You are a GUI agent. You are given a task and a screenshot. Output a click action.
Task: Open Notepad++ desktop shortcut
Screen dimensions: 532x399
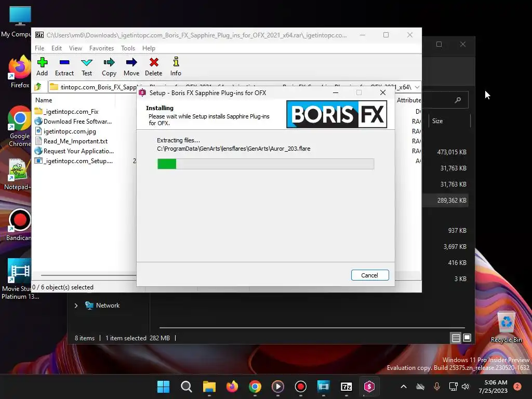point(18,175)
